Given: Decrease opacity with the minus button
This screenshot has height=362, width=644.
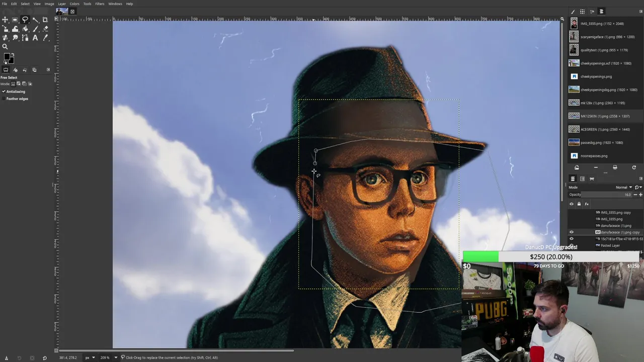Looking at the screenshot, I should (x=635, y=195).
